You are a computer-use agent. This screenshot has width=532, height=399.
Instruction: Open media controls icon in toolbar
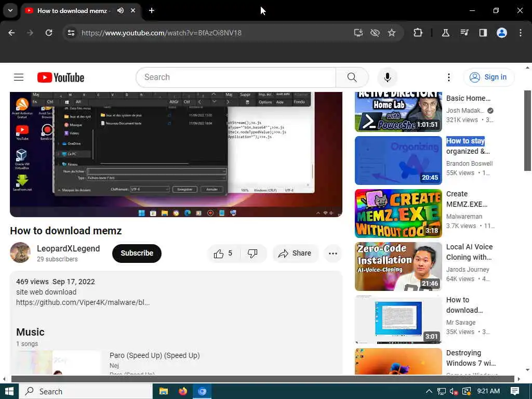tap(464, 33)
